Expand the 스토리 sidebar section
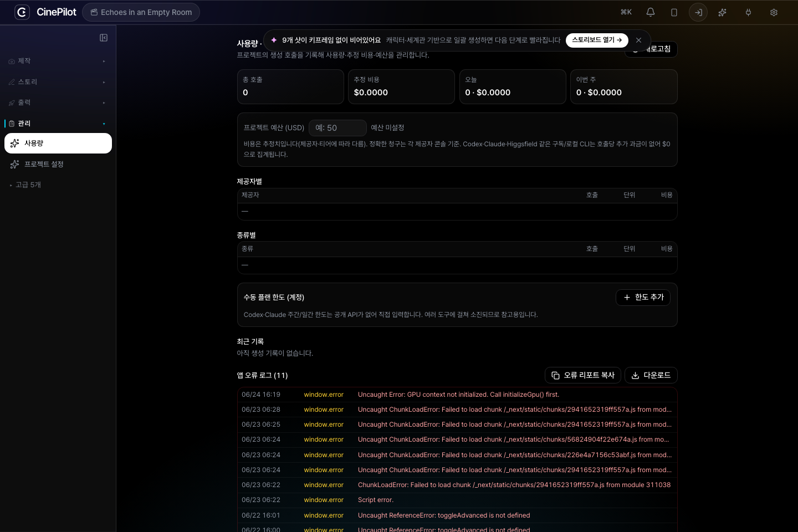 click(x=58, y=82)
